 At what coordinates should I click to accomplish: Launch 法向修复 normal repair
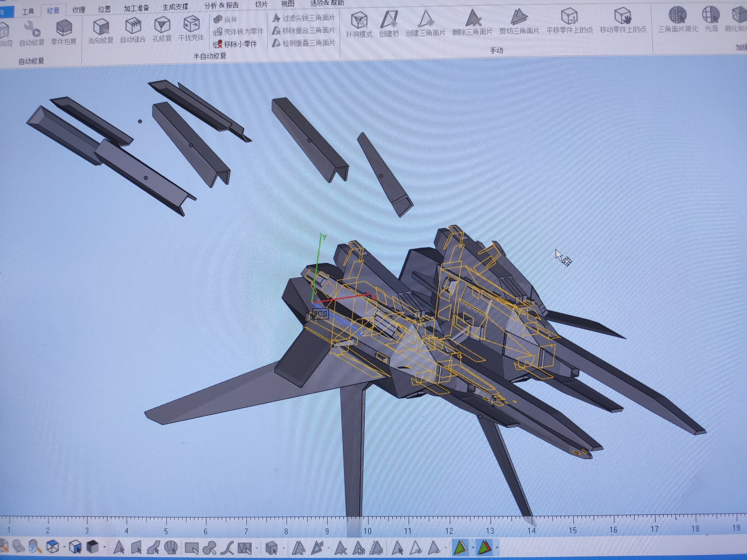point(101,31)
